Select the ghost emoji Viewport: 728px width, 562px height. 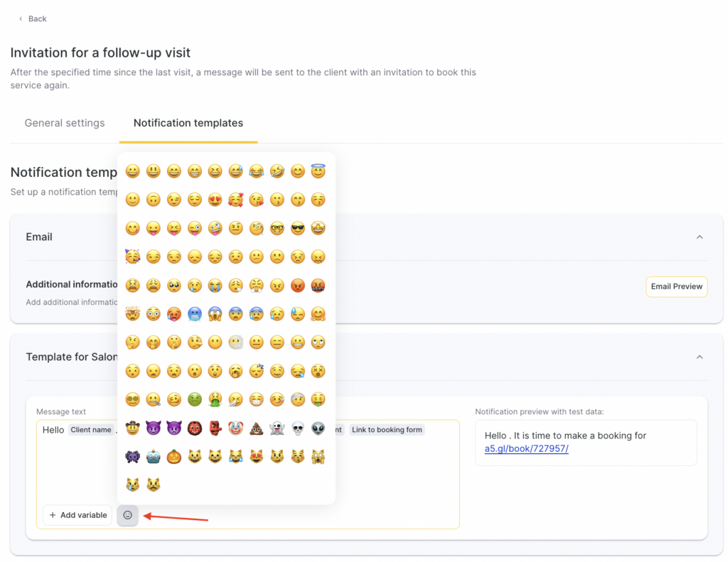(277, 428)
